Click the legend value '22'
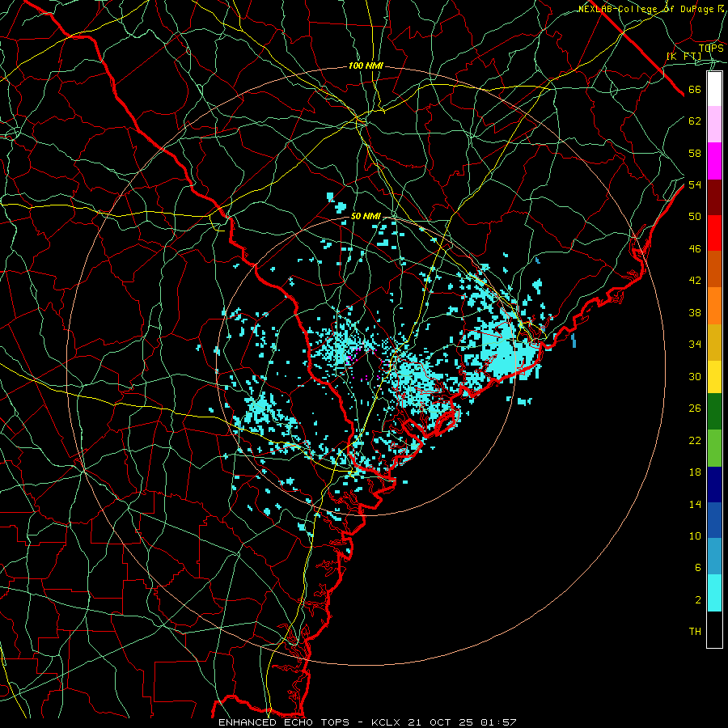728x728 pixels. click(695, 440)
